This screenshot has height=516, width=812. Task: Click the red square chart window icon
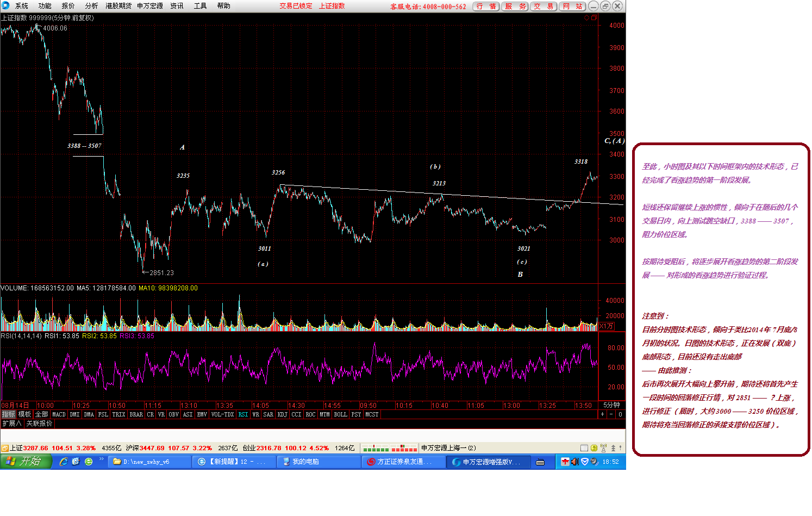[x=594, y=18]
